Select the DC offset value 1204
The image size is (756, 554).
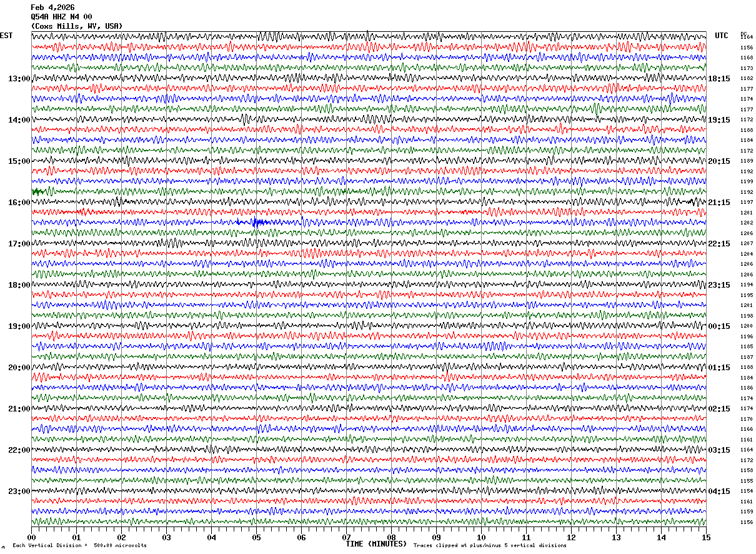coord(747,254)
